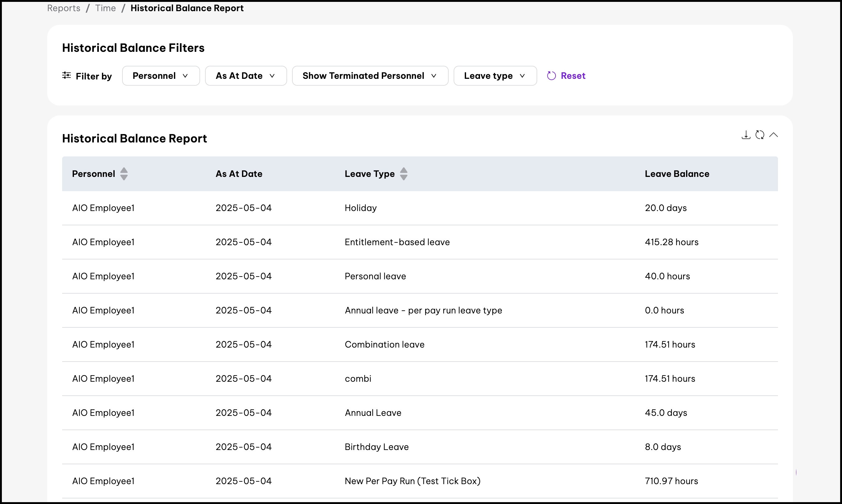Viewport: 842px width, 504px height.
Task: Download the Historical Balance Report
Action: coord(746,135)
